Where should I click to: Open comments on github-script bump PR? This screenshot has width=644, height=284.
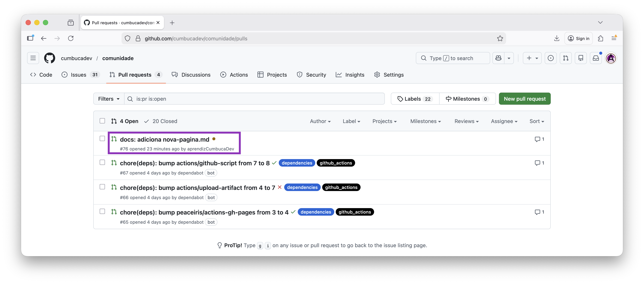pos(539,163)
